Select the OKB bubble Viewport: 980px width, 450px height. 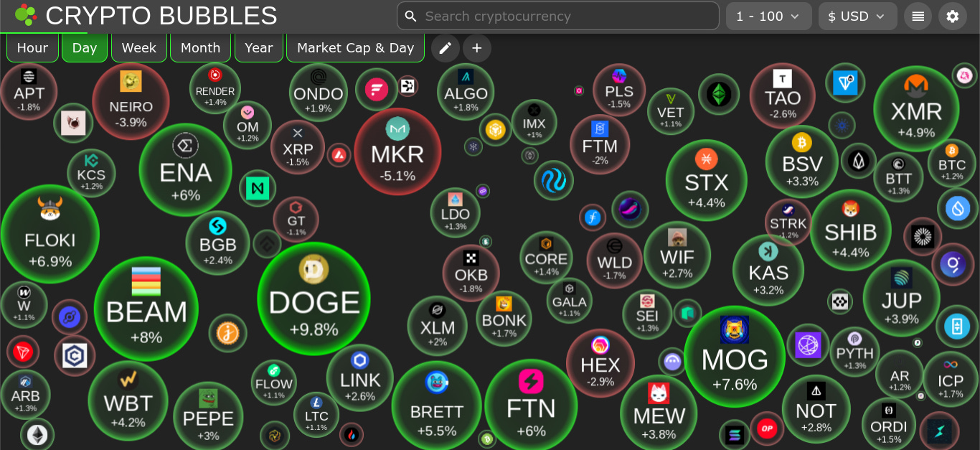click(x=471, y=273)
